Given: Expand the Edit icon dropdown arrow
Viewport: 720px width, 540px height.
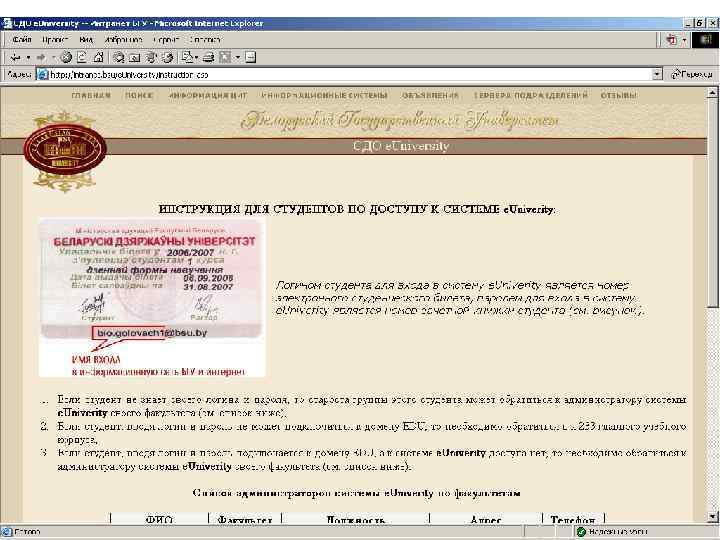Looking at the screenshot, I should (237, 57).
